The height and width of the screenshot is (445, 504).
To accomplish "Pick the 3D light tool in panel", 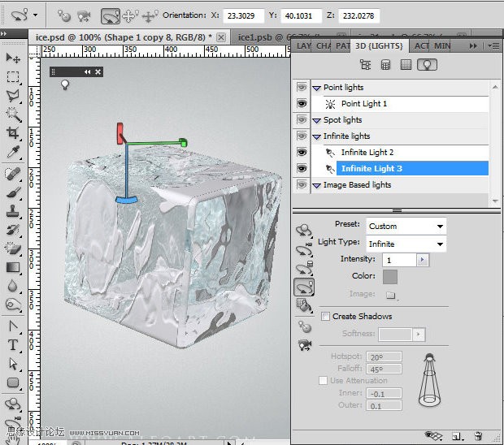I will click(304, 287).
